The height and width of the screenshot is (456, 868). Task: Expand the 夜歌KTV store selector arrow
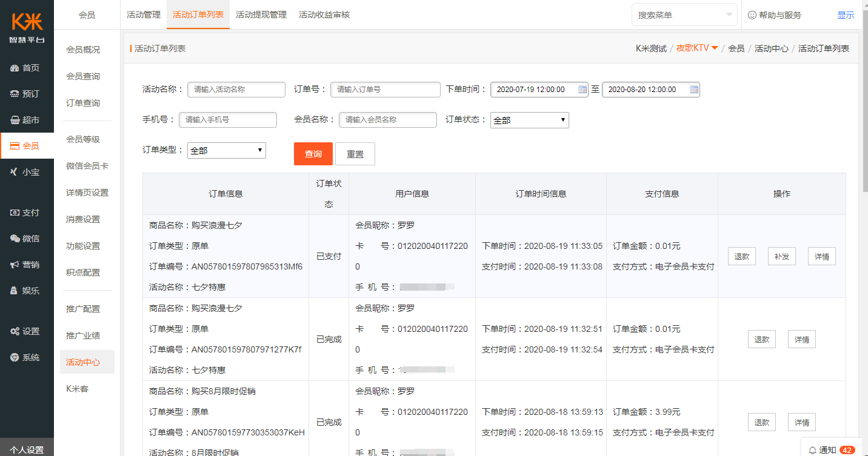(715, 48)
